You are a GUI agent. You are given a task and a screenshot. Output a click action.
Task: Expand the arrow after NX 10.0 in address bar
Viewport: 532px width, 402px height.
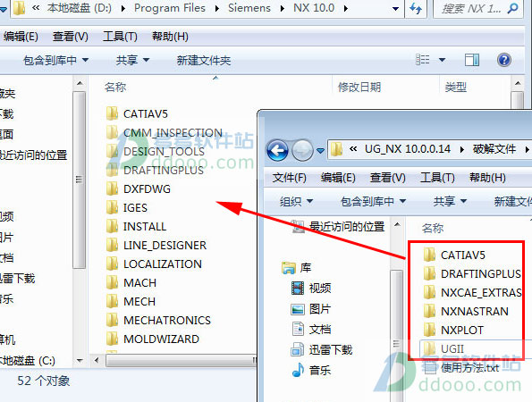click(346, 8)
